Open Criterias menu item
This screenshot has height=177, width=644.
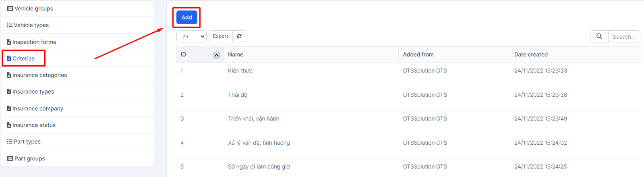pos(23,58)
